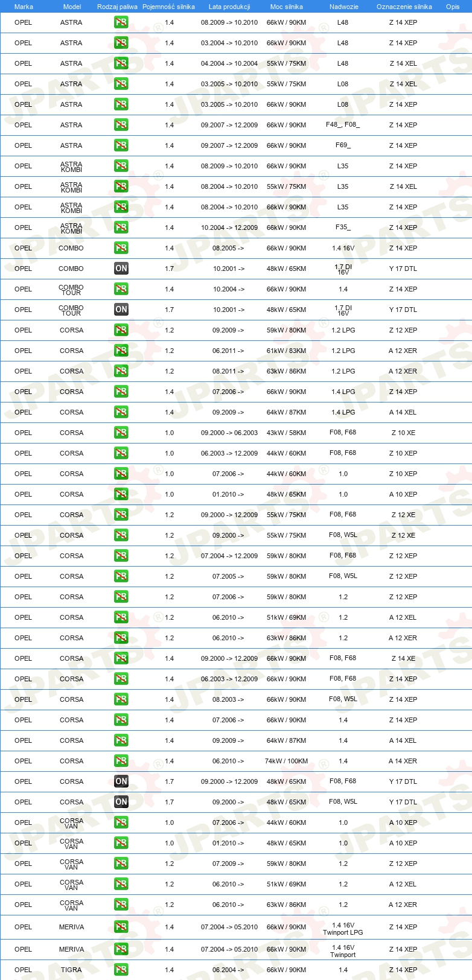Select the 09.2000 -> 06.2003 production years cell

point(229,433)
